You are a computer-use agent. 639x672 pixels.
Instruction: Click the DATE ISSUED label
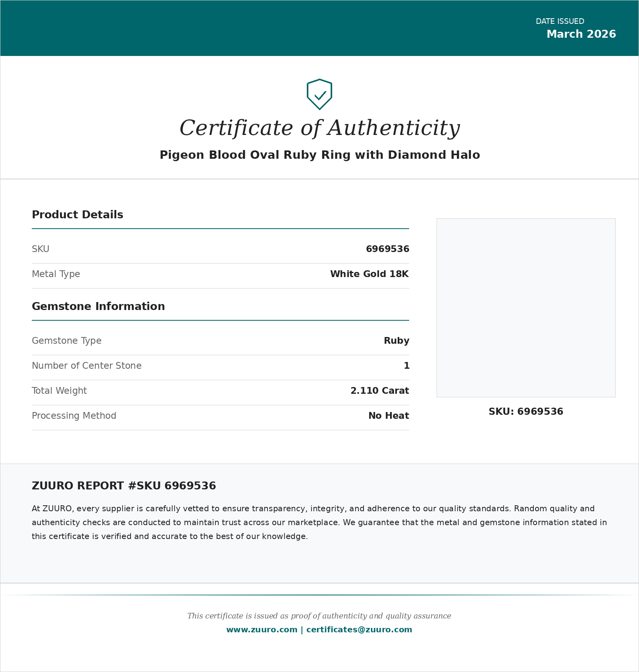[560, 21]
